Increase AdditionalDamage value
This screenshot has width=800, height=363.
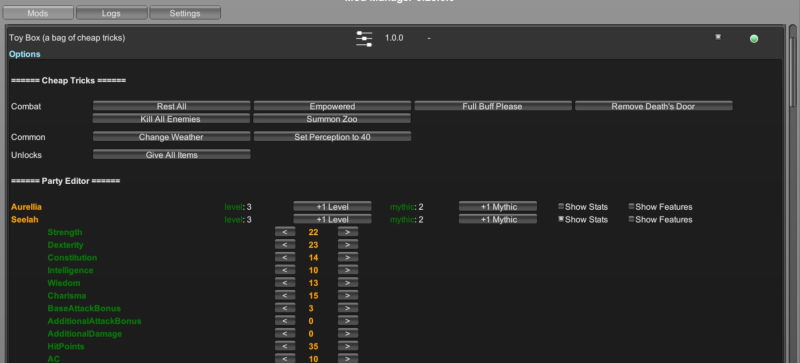348,334
